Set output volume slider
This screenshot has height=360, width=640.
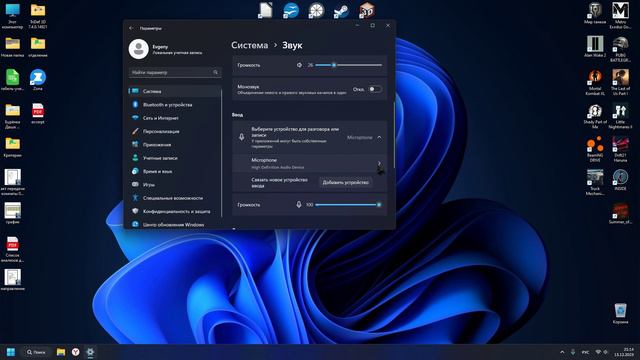pos(349,65)
